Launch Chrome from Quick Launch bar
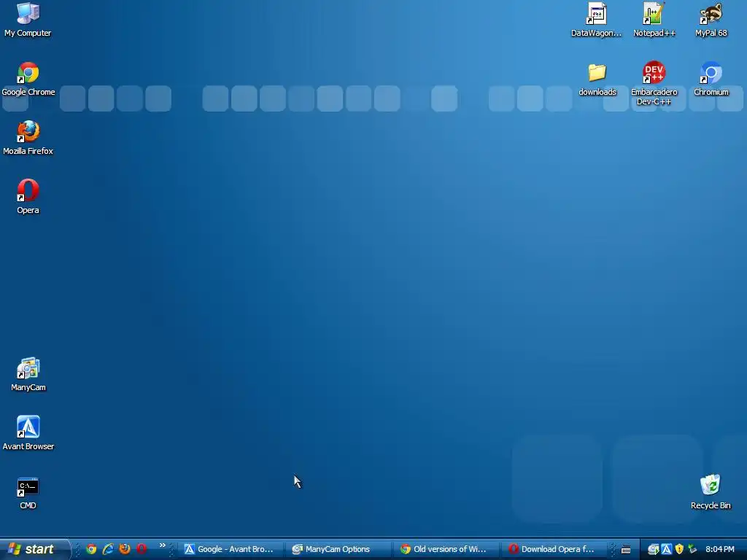 (x=91, y=549)
